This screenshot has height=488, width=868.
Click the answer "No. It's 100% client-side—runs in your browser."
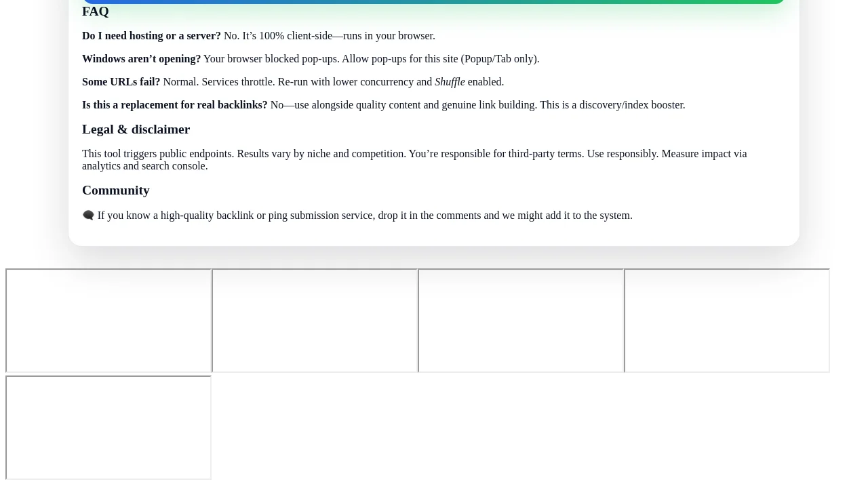coord(330,36)
